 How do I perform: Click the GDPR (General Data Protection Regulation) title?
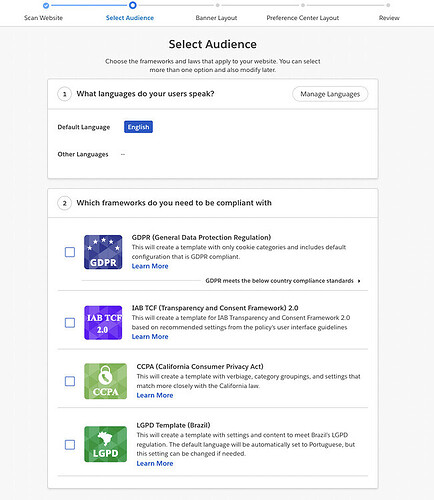[x=201, y=237]
